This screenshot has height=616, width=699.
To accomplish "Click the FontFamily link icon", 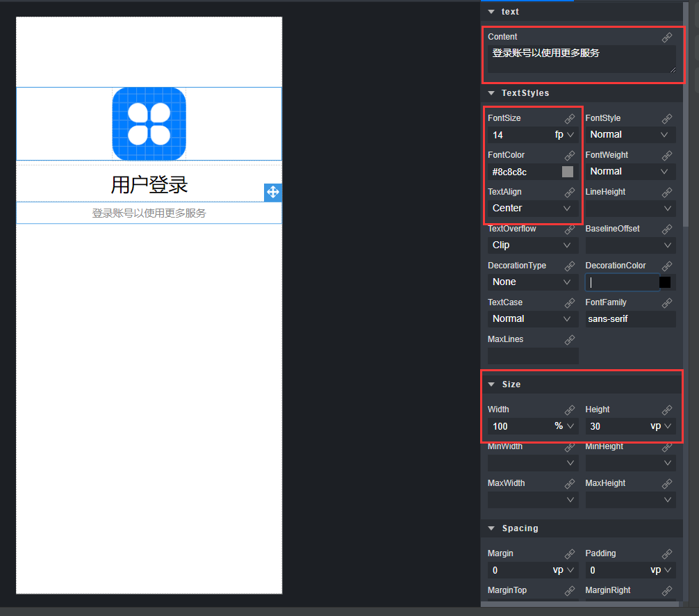I will (x=667, y=302).
